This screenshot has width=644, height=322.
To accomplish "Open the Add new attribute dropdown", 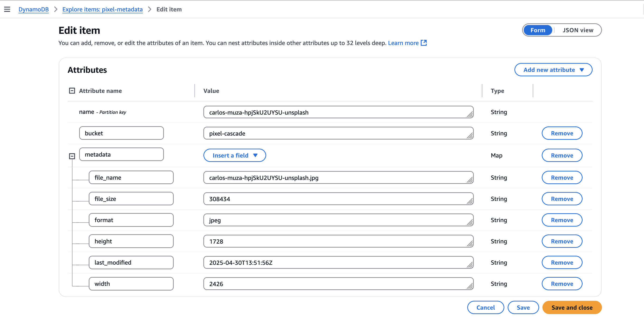I will [x=553, y=70].
